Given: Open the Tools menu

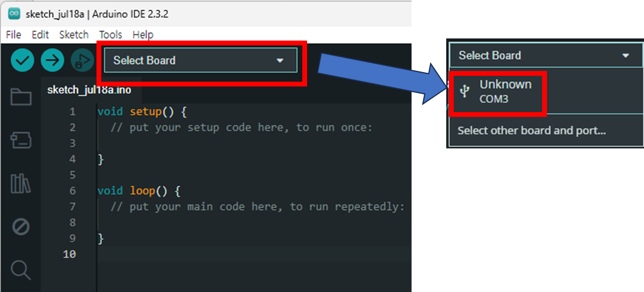Looking at the screenshot, I should pyautogui.click(x=110, y=35).
